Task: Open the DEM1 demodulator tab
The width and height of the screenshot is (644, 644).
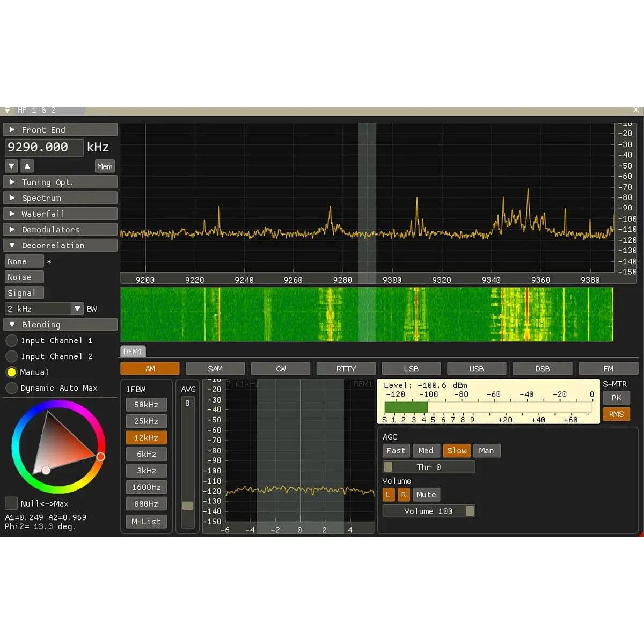Action: (133, 352)
